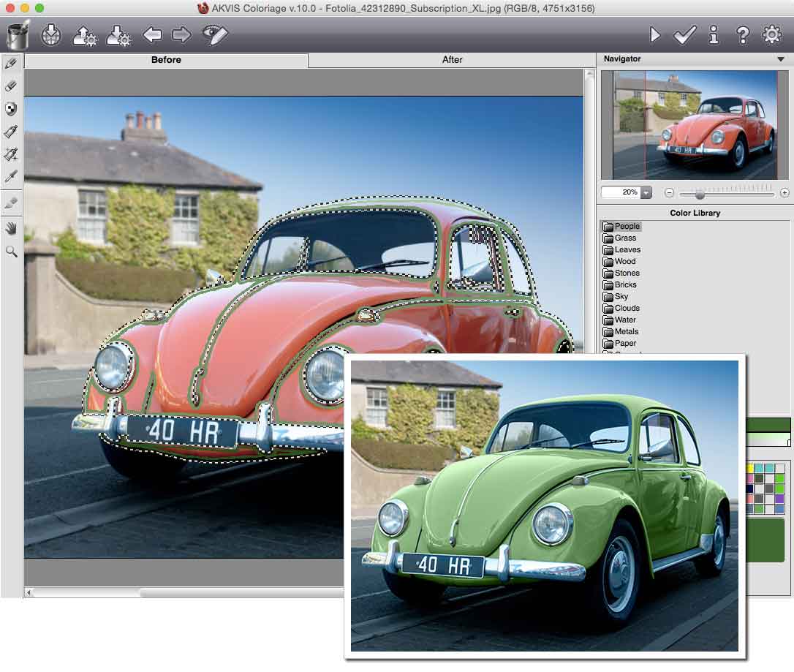Viewport: 794px width, 672px height.
Task: Select the Eraser tool
Action: tap(11, 86)
